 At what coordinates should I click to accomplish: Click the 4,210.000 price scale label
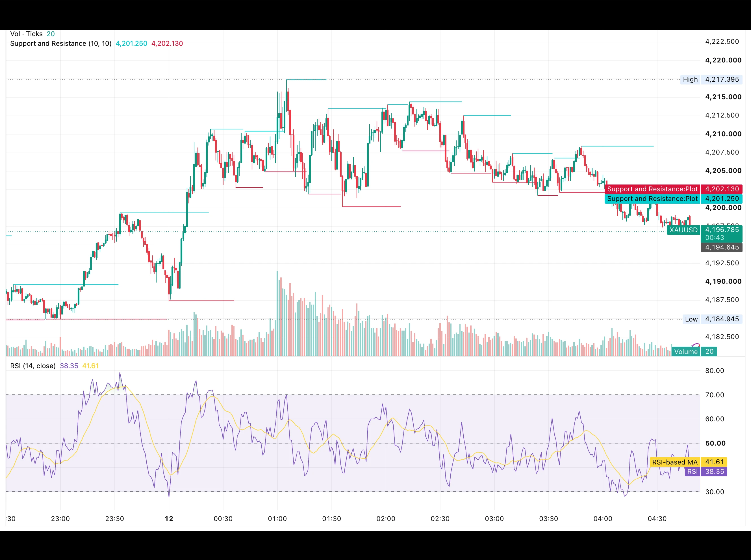click(x=723, y=134)
